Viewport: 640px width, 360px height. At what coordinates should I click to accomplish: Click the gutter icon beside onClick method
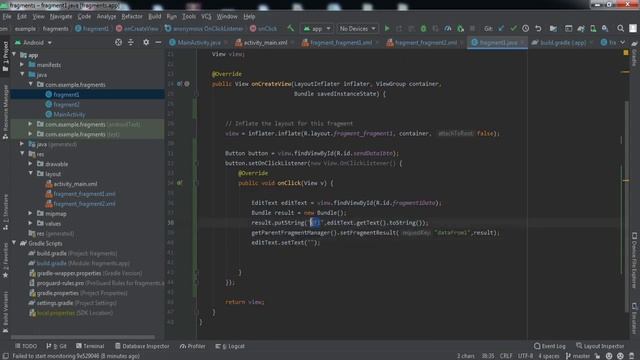[x=180, y=183]
